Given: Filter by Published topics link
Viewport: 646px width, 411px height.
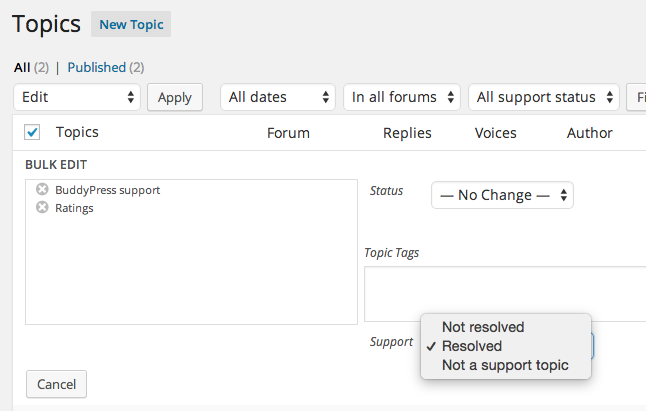Looking at the screenshot, I should pyautogui.click(x=96, y=68).
